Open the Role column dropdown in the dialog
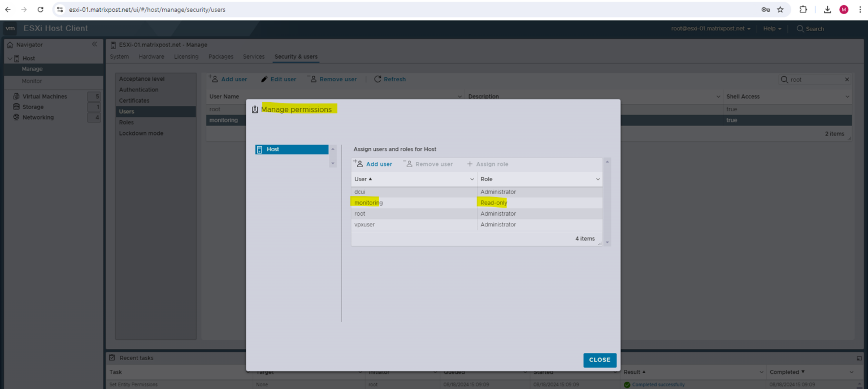Image resolution: width=868 pixels, height=389 pixels. point(597,179)
